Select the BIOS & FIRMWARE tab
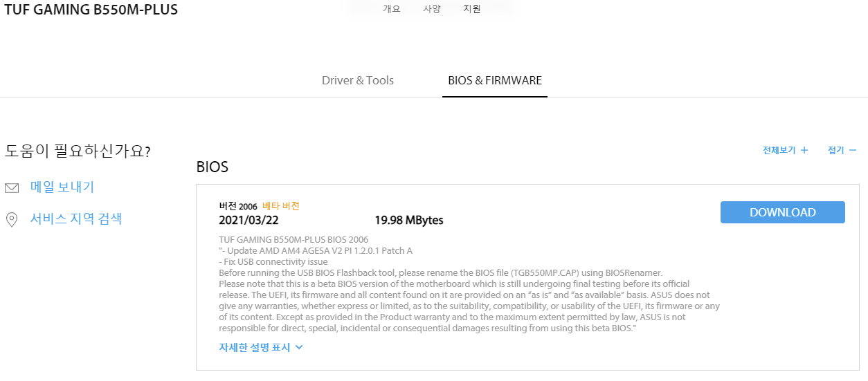Image resolution: width=868 pixels, height=381 pixels. click(x=495, y=80)
